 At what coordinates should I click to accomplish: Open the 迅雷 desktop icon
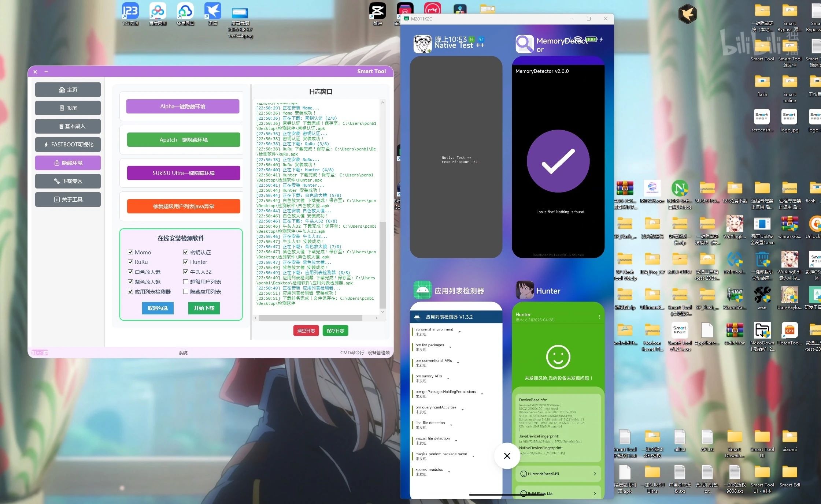coord(213,14)
